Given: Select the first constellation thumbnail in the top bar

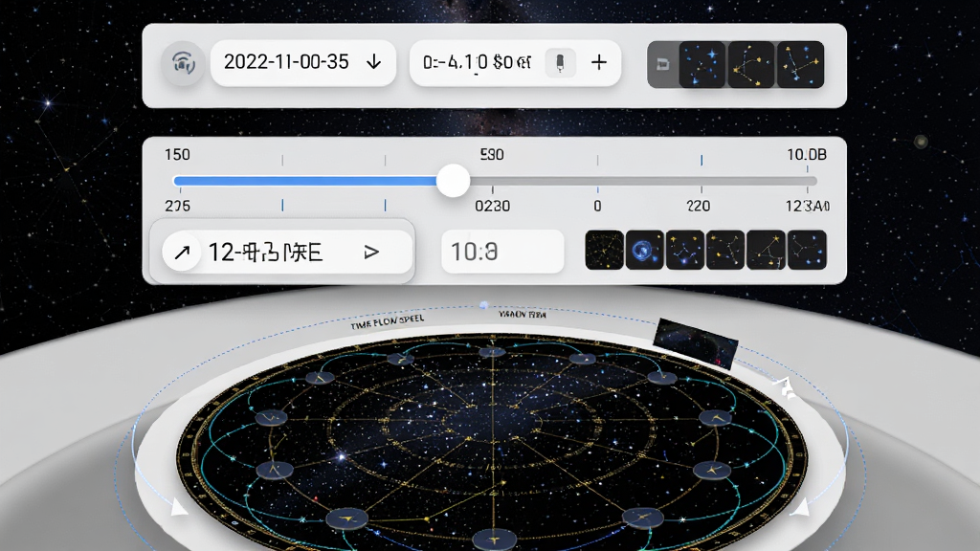Looking at the screenshot, I should coord(702,64).
